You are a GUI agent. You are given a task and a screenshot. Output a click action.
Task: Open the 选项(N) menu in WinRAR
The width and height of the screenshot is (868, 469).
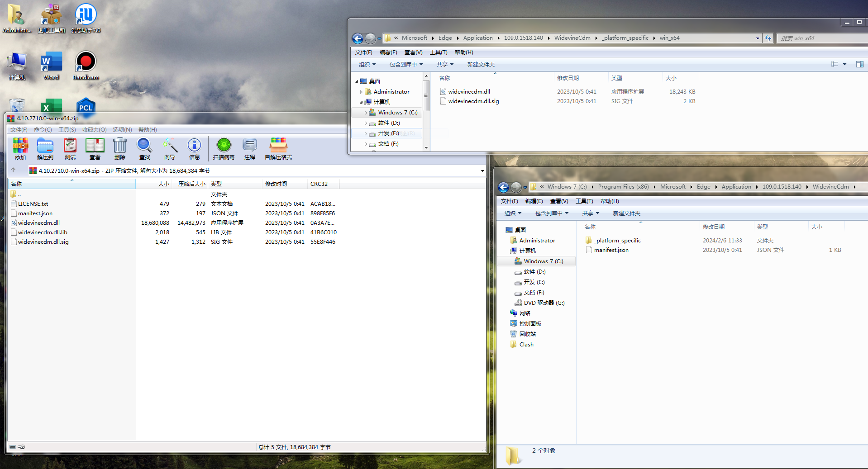click(122, 130)
